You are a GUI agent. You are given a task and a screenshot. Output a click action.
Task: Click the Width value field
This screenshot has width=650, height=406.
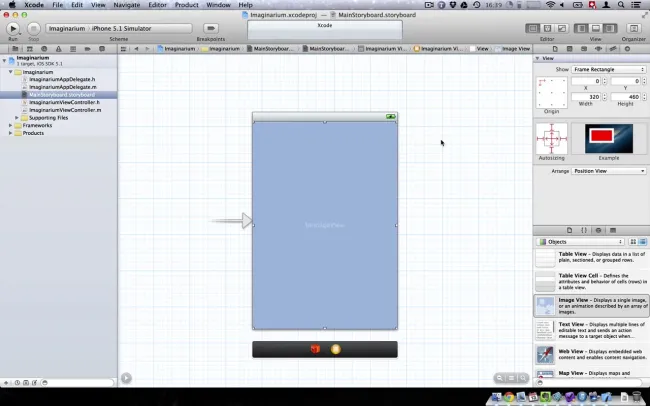[586, 97]
